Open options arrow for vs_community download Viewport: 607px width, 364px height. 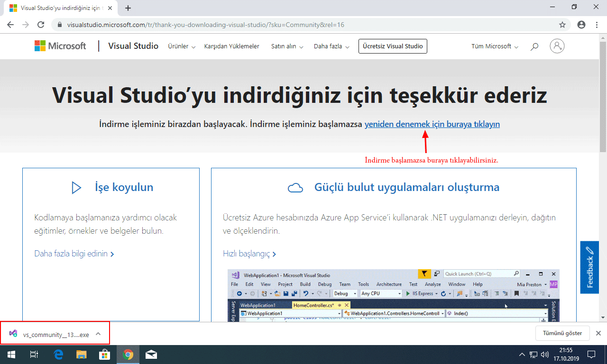coord(98,334)
